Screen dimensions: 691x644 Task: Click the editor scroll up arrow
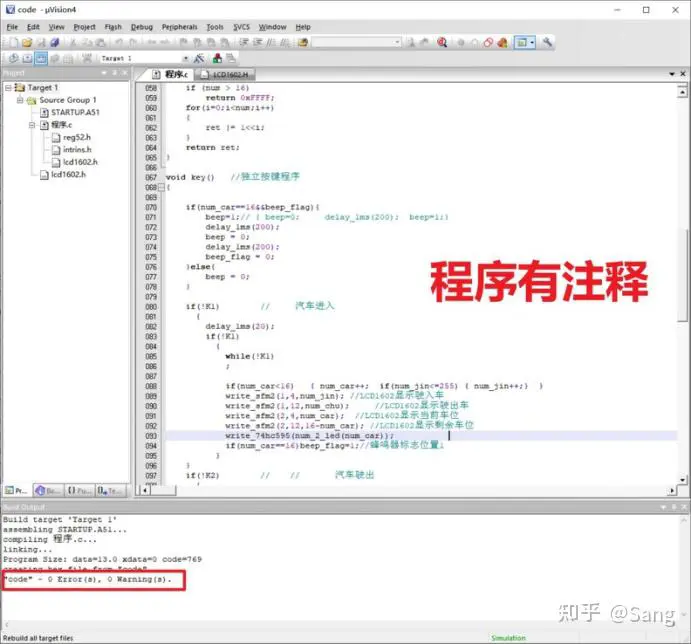(x=682, y=92)
